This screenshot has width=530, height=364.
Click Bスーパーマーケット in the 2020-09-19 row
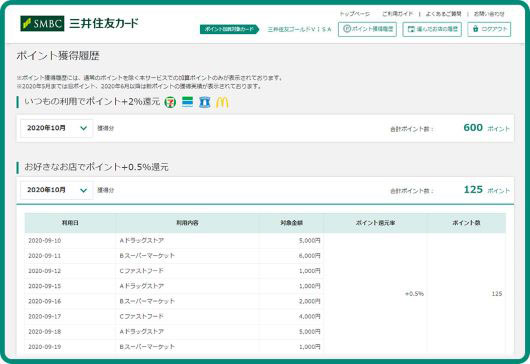pos(147,347)
